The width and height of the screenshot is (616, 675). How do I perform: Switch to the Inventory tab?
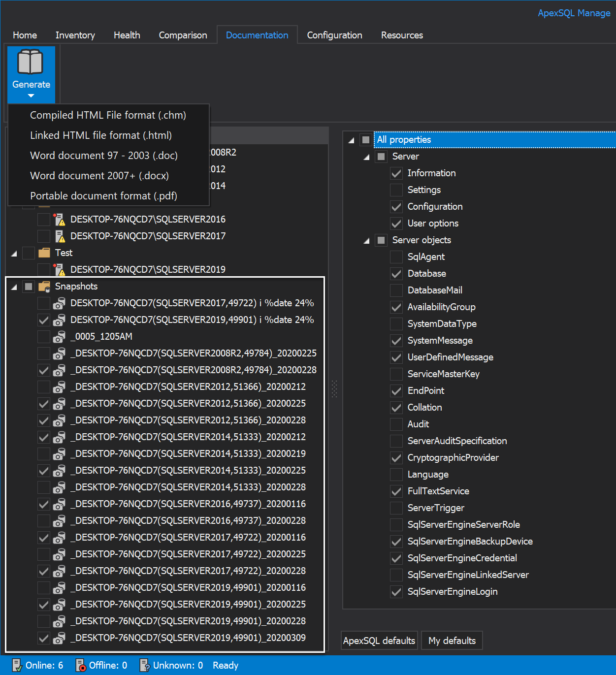click(75, 35)
